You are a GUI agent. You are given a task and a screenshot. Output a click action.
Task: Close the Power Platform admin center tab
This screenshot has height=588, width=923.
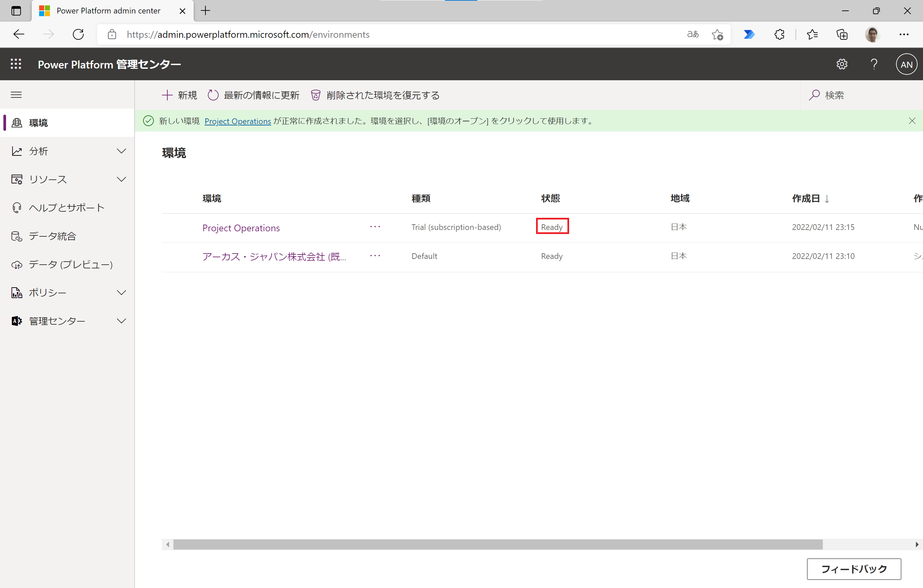[183, 11]
